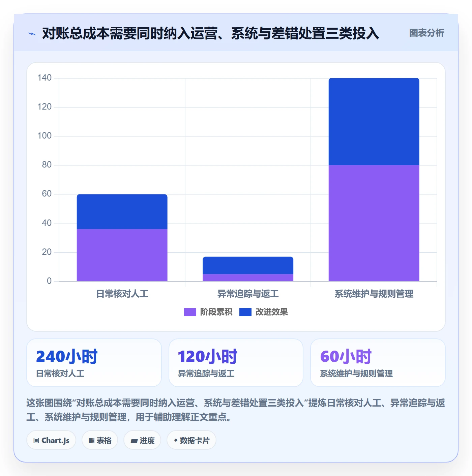Click the y-axis value 100
The image size is (472, 476).
point(45,136)
